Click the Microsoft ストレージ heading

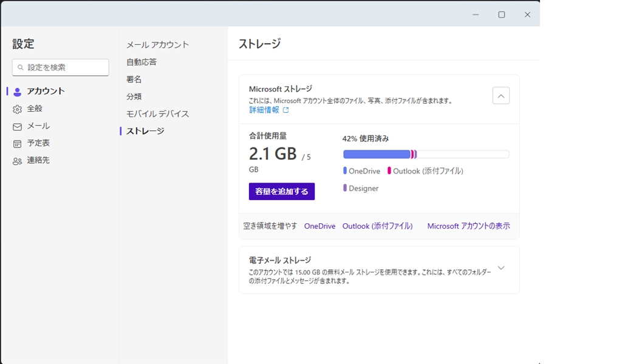(x=281, y=89)
